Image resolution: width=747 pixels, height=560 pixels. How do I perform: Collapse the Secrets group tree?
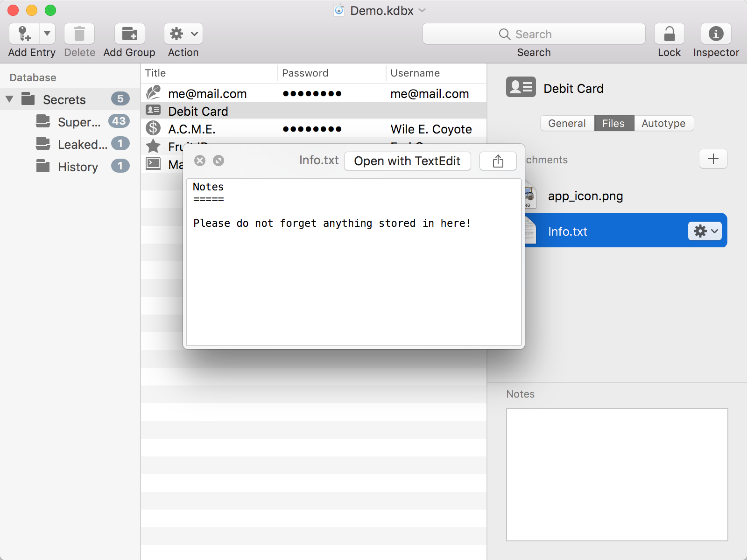[x=9, y=99]
